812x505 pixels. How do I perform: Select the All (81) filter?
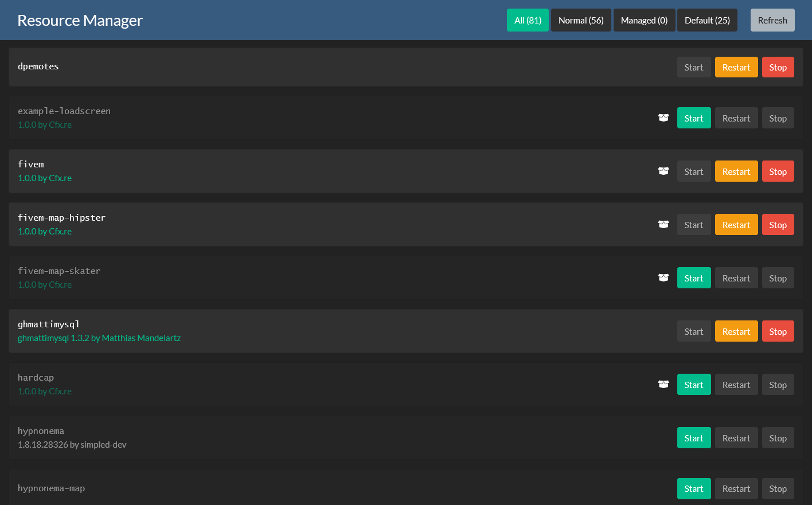coord(528,20)
